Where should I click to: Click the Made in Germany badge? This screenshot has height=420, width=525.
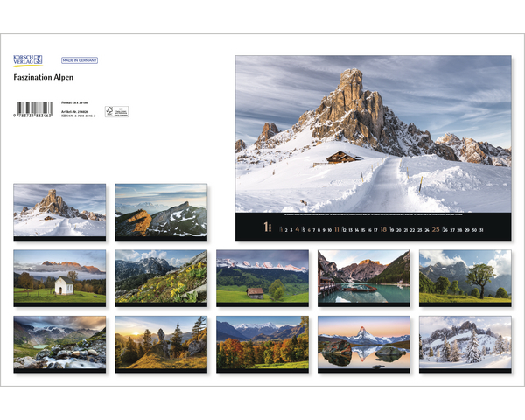coord(80,60)
